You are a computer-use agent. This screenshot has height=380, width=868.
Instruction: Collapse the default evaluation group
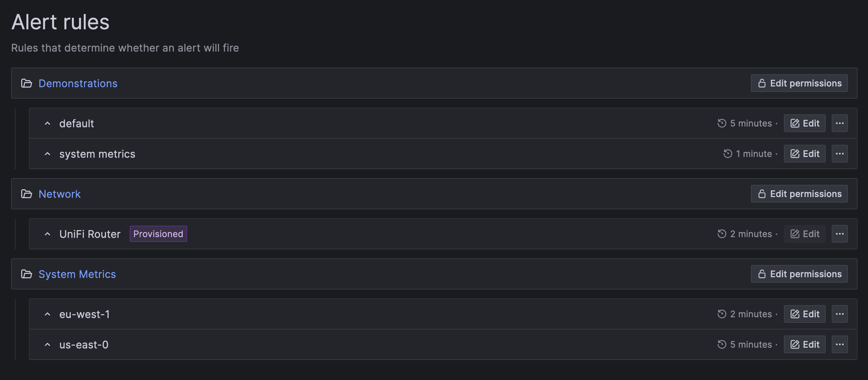pos(47,123)
